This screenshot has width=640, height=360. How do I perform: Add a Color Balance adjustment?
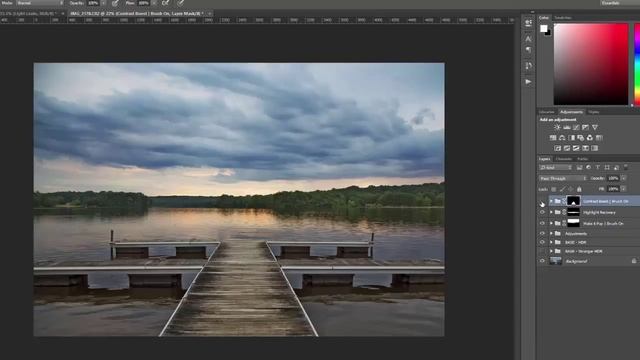click(562, 138)
